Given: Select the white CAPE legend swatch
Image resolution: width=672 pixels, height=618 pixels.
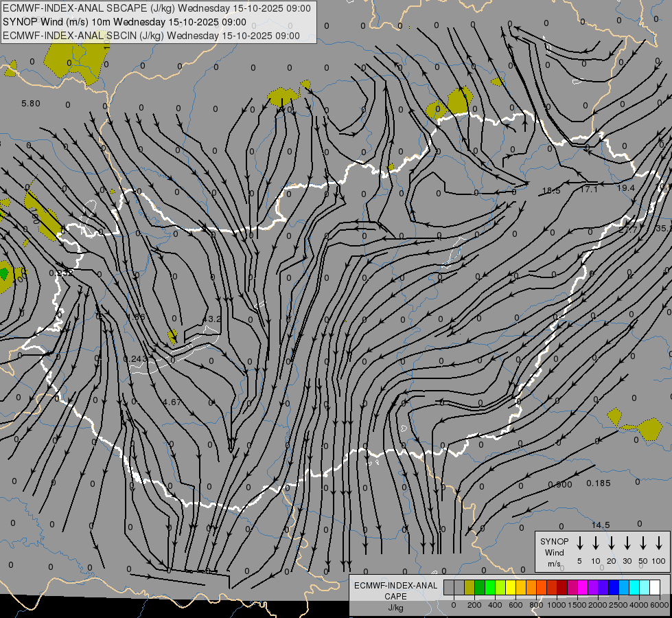Looking at the screenshot, I should 655,587.
